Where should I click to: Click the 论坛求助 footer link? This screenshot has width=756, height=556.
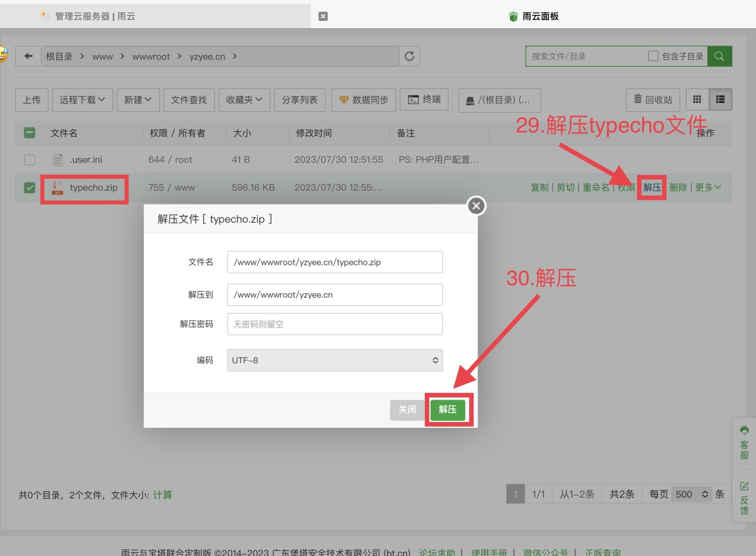(x=437, y=552)
